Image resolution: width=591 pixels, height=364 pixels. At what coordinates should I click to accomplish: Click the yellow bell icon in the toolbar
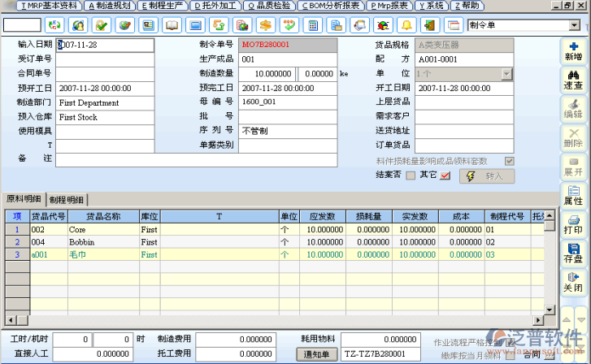406,24
